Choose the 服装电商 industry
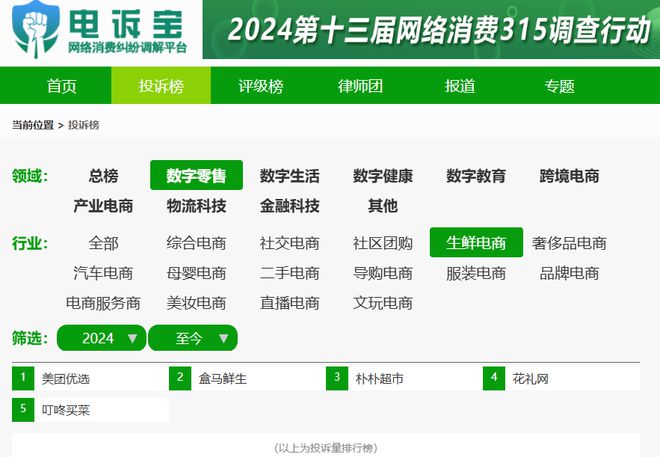Viewport: 660px width, 457px height. tap(476, 273)
